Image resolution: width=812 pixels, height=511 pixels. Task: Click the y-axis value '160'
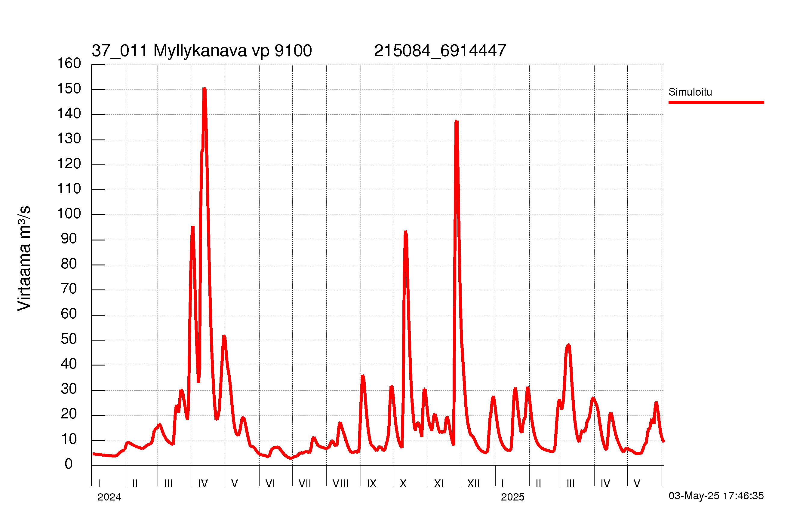tap(69, 63)
